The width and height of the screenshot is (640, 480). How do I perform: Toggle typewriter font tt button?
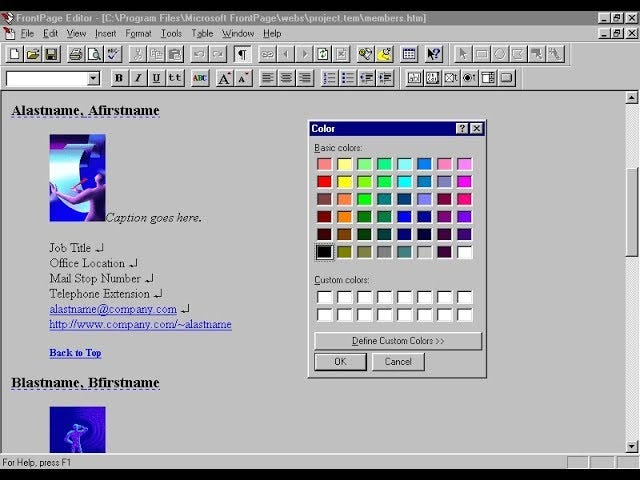[175, 78]
